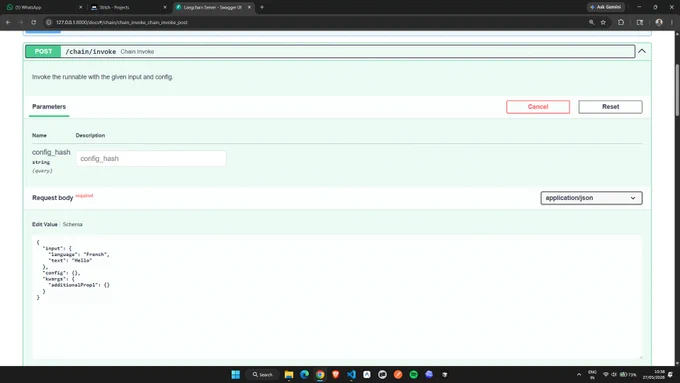The image size is (680, 383).
Task: Open Microsoft Edge from the taskbar
Action: tap(304, 374)
